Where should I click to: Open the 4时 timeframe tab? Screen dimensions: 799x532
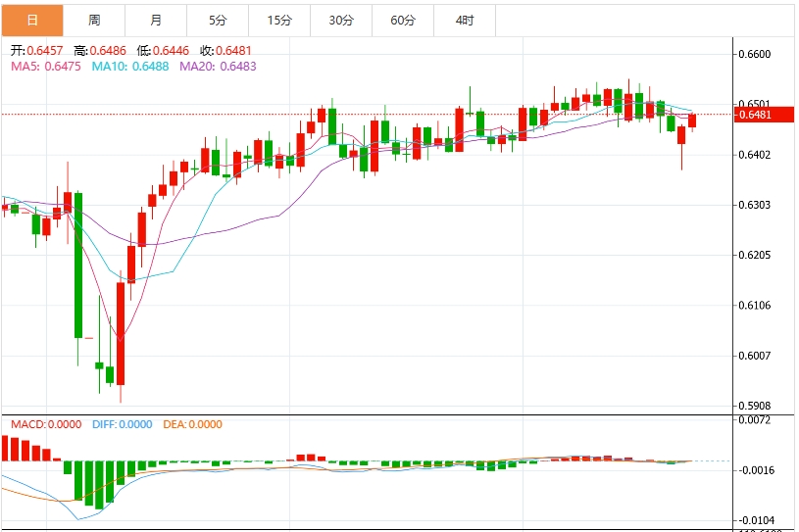click(x=465, y=21)
